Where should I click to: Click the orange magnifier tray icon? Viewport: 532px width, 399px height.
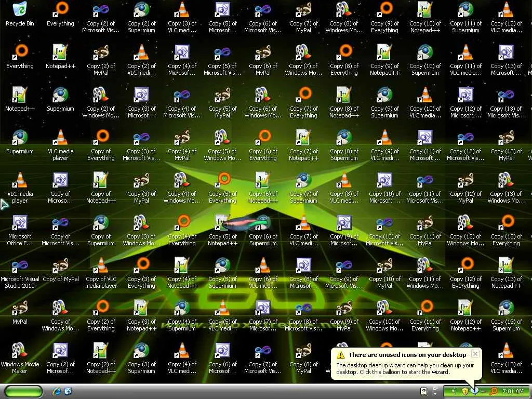click(494, 391)
